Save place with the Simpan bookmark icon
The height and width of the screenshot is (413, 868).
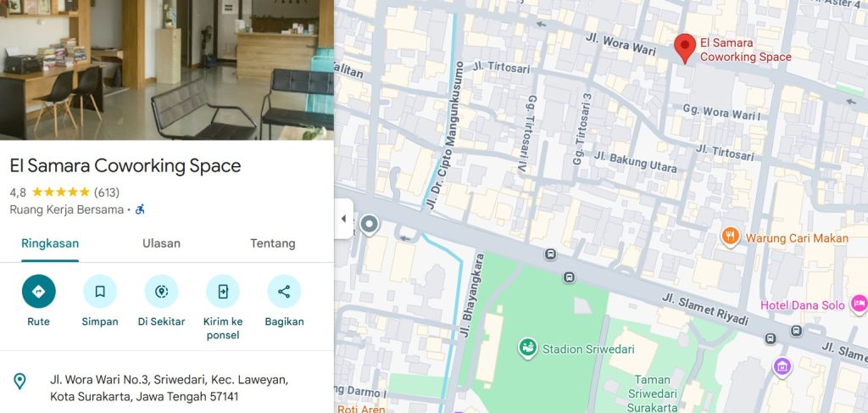[x=100, y=291]
